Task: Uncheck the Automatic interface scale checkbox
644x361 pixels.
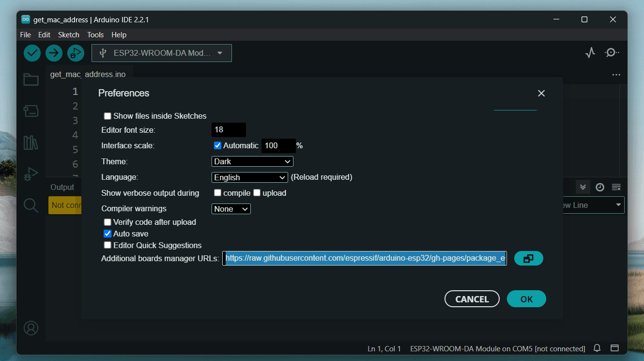Action: click(x=217, y=145)
